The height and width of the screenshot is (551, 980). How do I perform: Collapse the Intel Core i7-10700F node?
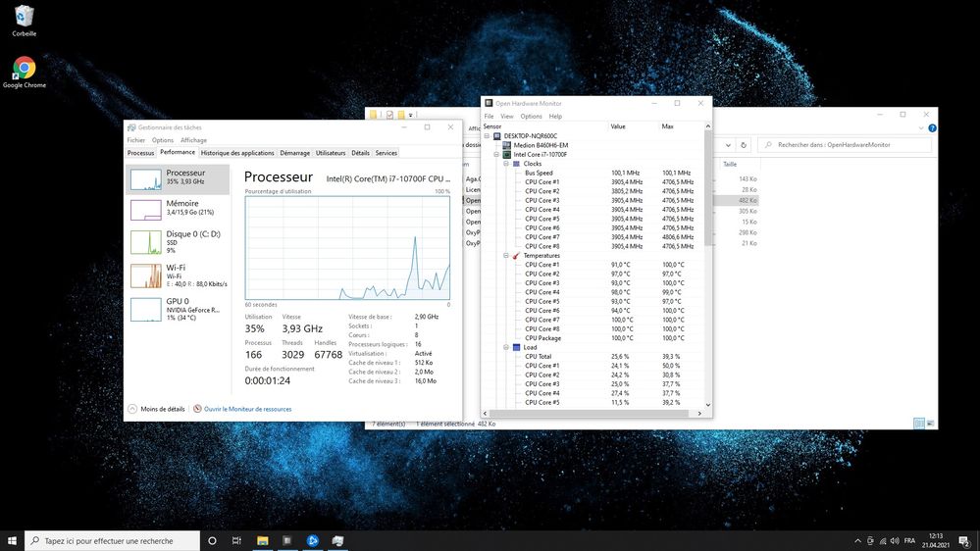click(x=497, y=154)
